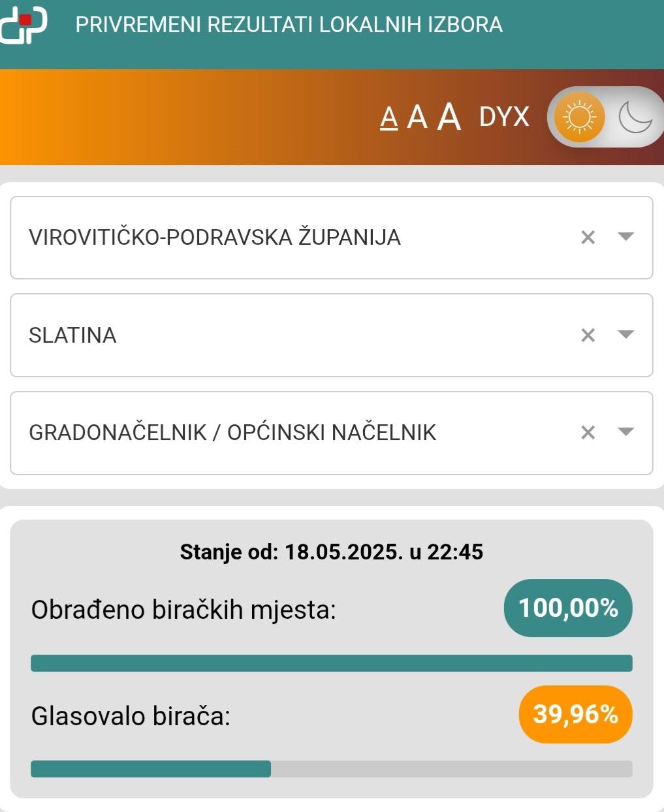Clear the Slatina selection
This screenshot has width=664, height=812.
tap(588, 336)
